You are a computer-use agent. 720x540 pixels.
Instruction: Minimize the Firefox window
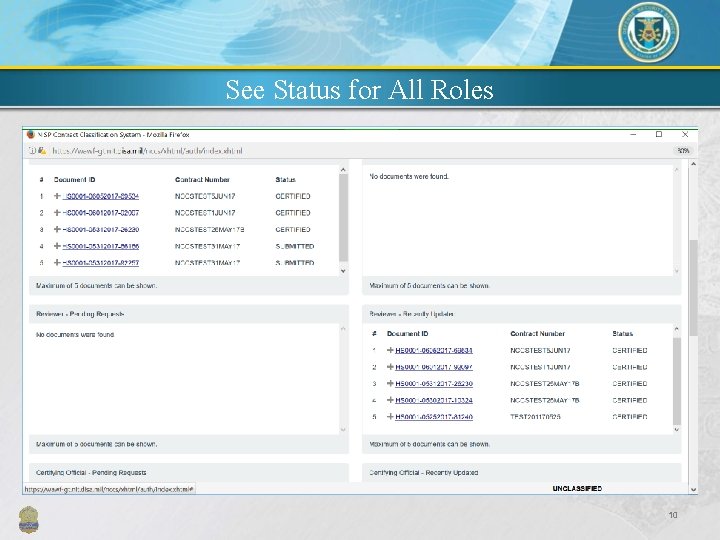tap(633, 135)
